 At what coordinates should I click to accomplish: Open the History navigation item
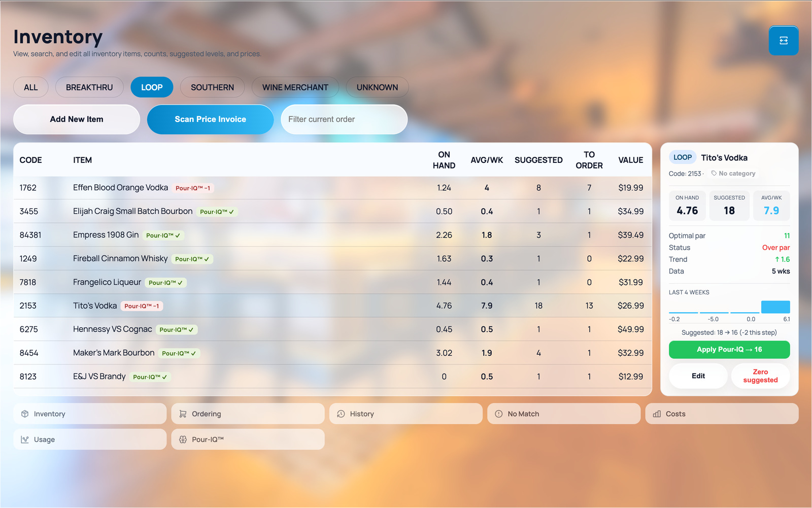tap(406, 414)
